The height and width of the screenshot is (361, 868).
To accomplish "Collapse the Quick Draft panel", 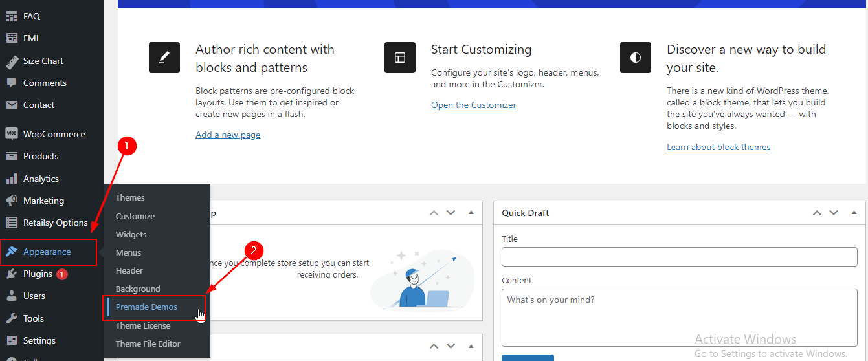I will pos(854,213).
